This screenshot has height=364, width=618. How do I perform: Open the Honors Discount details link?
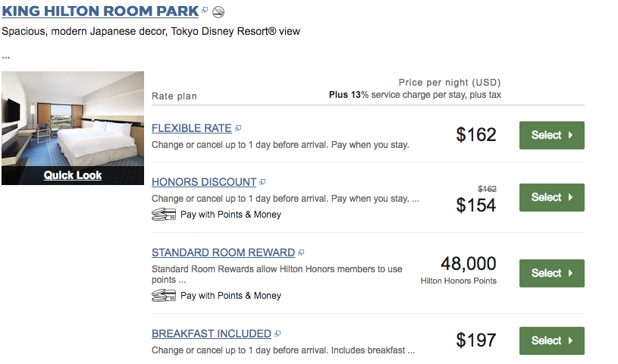204,182
